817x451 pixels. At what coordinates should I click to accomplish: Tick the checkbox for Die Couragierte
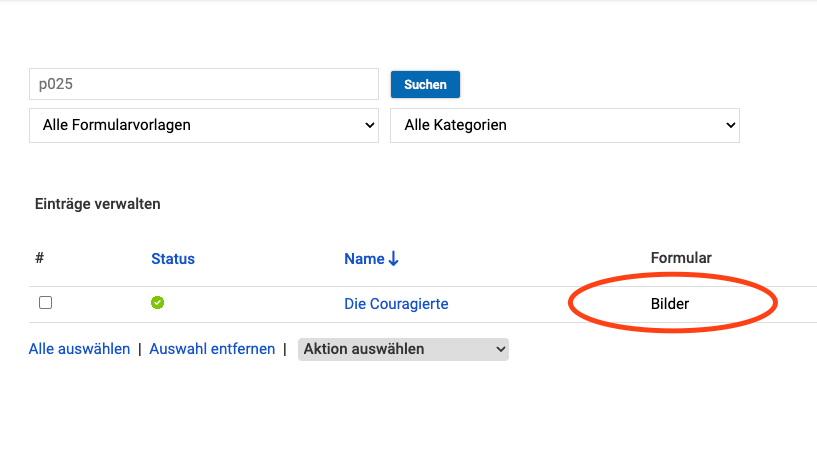(x=45, y=303)
